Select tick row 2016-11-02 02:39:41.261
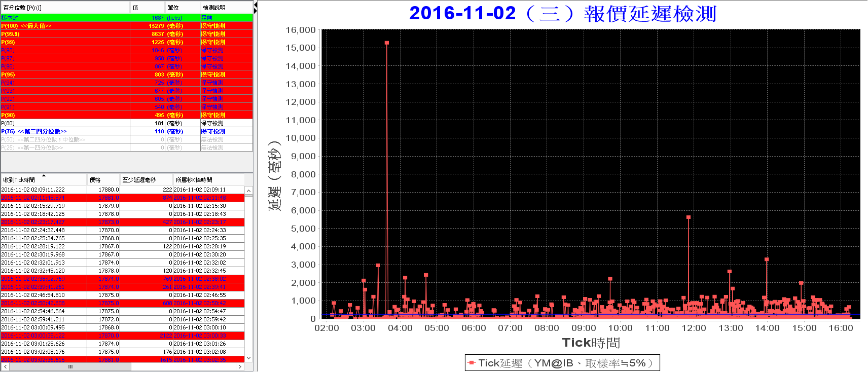This screenshot has width=868, height=372. pos(123,287)
